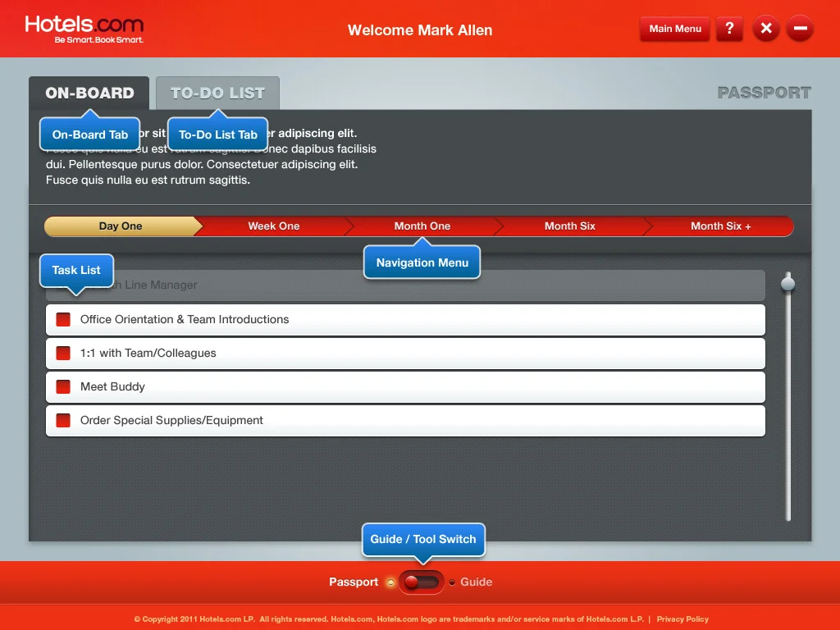Screen dimensions: 840x630
Task: Click the round minus minimize icon
Action: tap(800, 29)
